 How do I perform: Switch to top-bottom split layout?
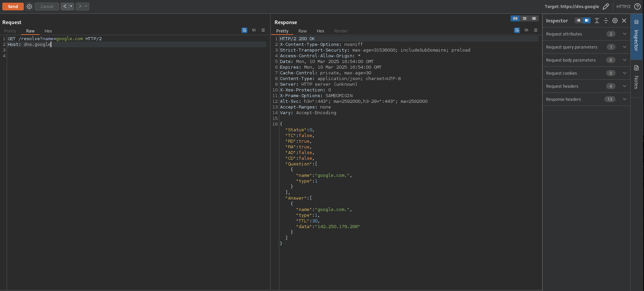525,18
